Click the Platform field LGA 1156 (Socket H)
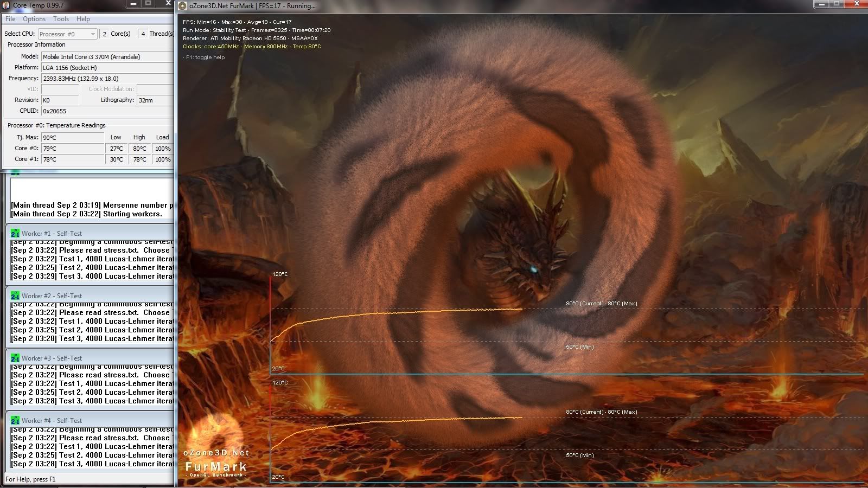Viewport: 868px width, 488px height. coord(107,68)
